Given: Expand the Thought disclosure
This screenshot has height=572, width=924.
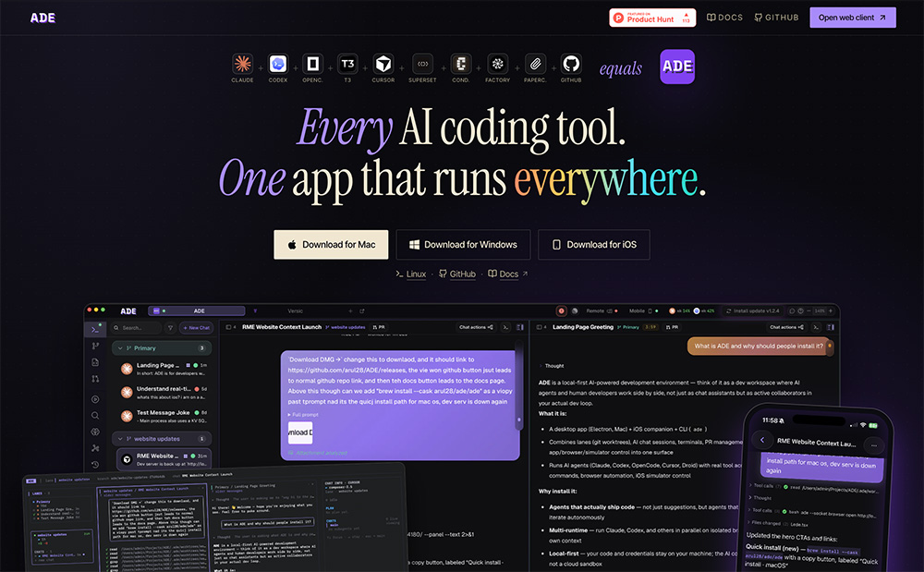Looking at the screenshot, I should click(x=552, y=366).
